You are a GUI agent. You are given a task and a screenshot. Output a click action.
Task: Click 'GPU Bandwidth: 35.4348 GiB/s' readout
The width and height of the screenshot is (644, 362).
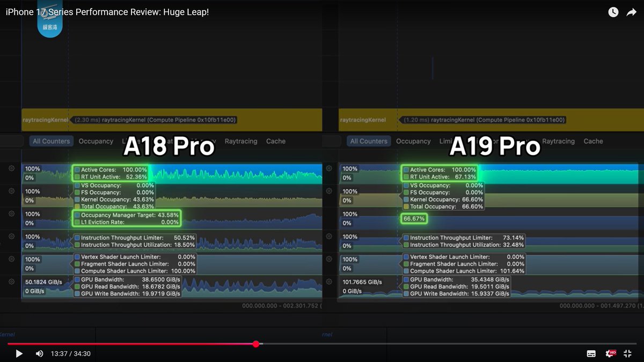click(x=456, y=279)
